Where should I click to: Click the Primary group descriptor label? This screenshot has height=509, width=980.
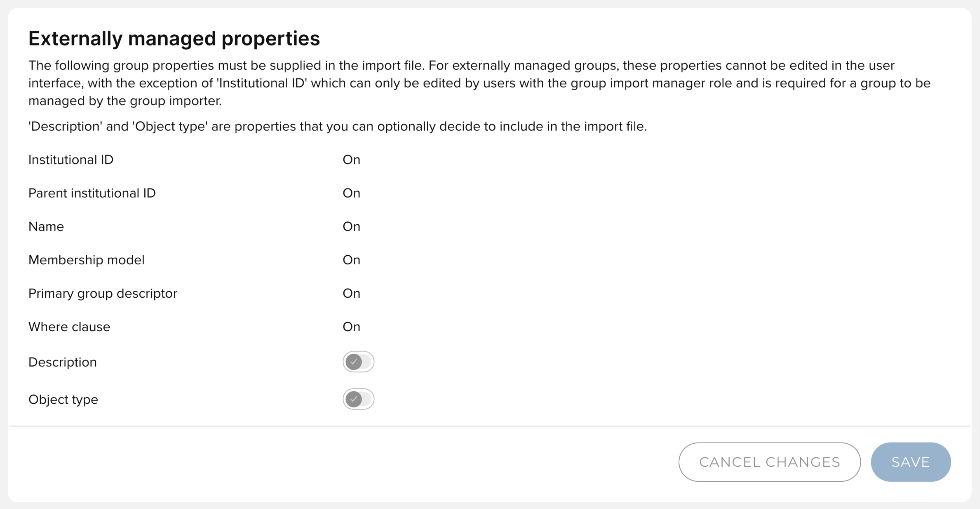[x=103, y=293]
